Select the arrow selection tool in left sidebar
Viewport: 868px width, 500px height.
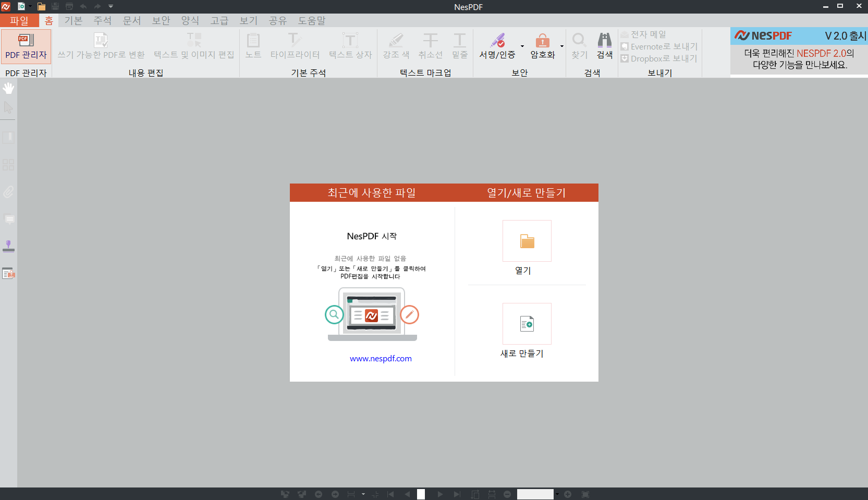8,108
